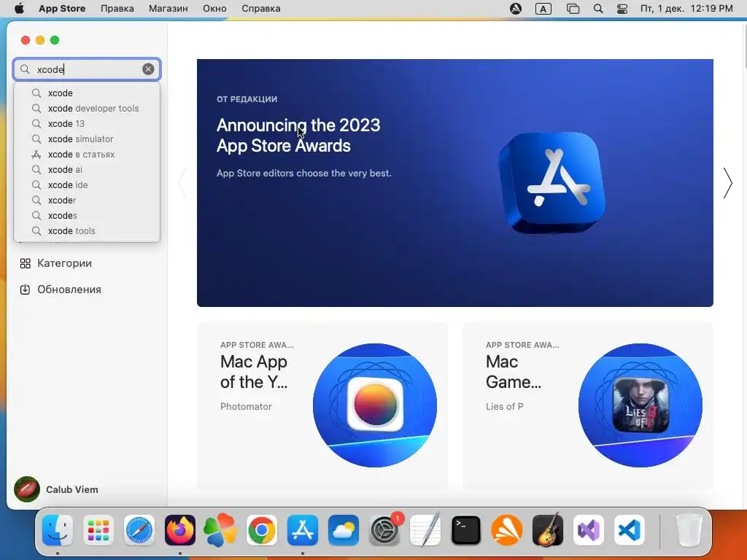Launch Firefox from the Dock
747x560 pixels.
tap(180, 530)
